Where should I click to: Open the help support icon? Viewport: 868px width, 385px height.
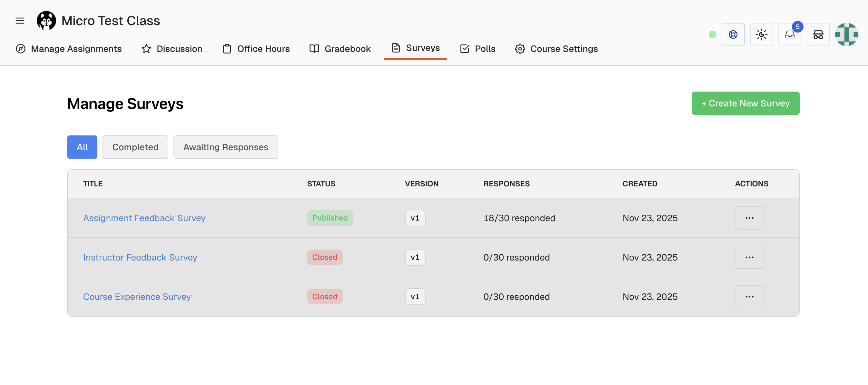[733, 35]
